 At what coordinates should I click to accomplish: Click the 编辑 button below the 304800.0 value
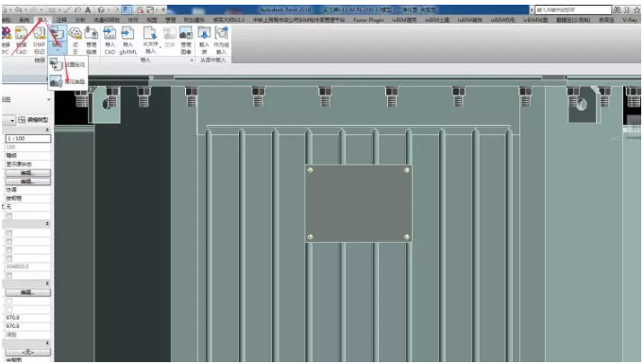[x=28, y=292]
